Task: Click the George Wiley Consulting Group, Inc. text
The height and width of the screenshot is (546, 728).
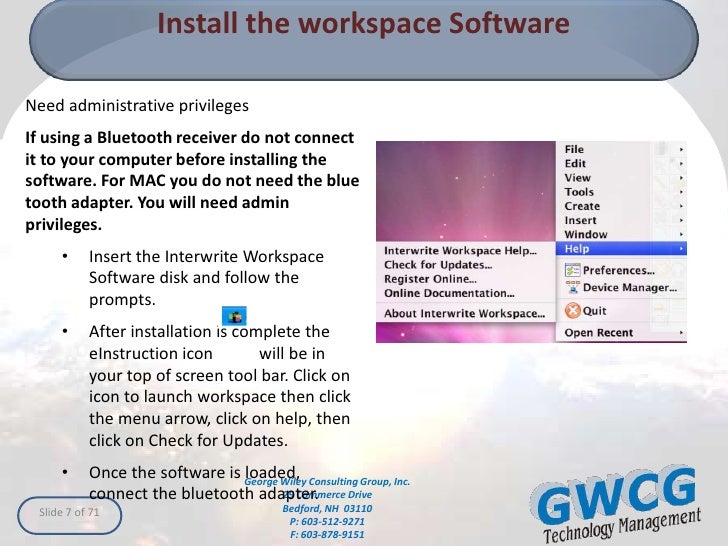Action: point(327,481)
